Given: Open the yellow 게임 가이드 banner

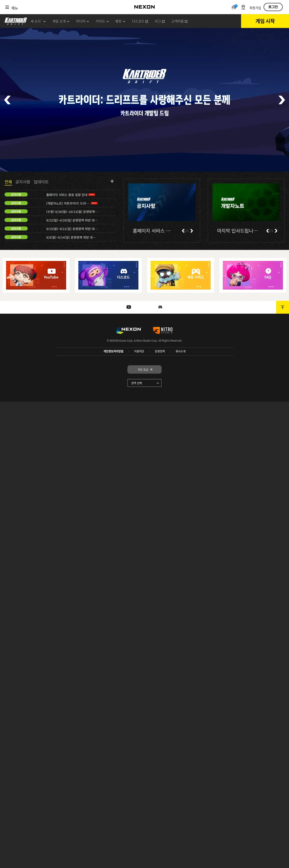Looking at the screenshot, I should 181,275.
